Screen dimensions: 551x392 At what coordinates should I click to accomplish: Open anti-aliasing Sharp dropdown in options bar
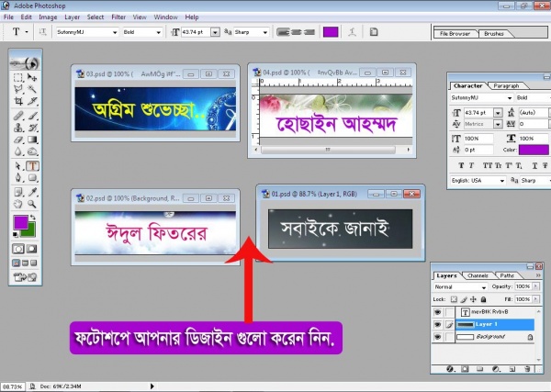(265, 32)
